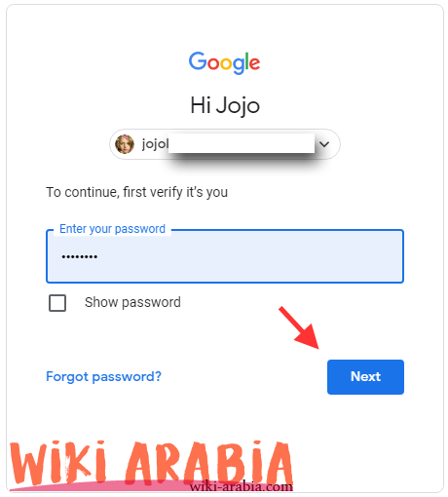Expand the account switcher chevron
Viewport: 448px width, 497px height.
tap(324, 144)
